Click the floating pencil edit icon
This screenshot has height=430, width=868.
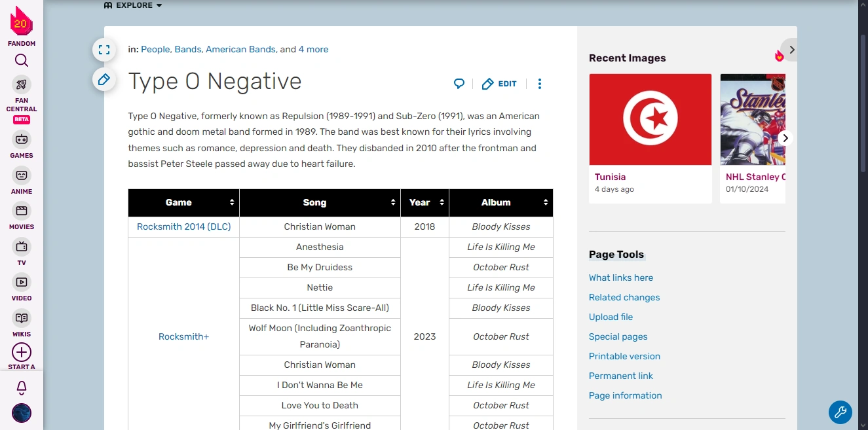coord(104,80)
